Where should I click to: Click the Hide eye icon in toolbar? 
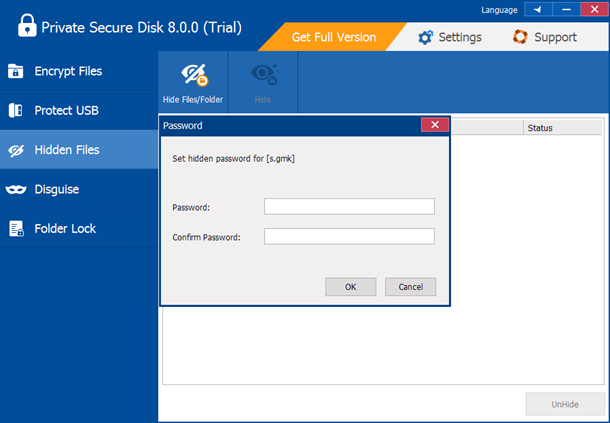pyautogui.click(x=263, y=75)
